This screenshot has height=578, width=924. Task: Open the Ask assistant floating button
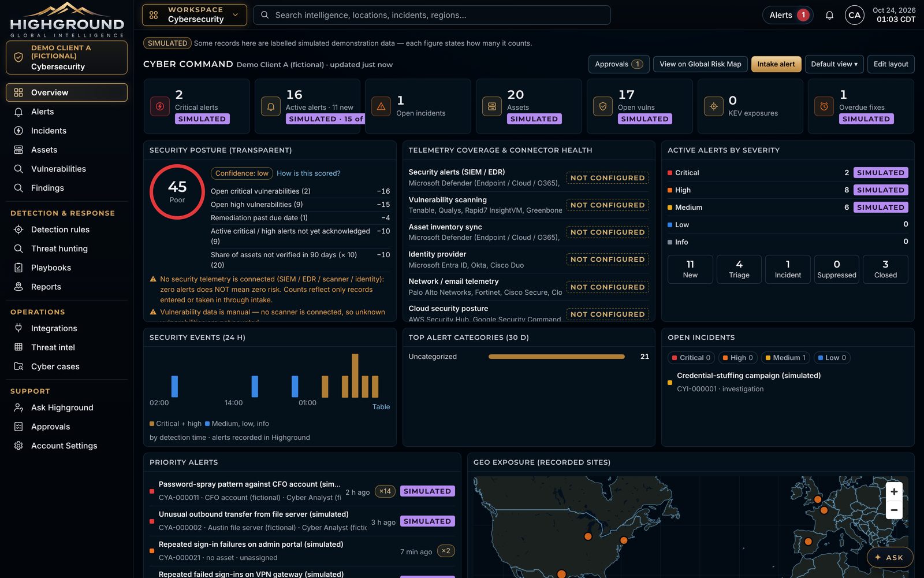point(890,557)
